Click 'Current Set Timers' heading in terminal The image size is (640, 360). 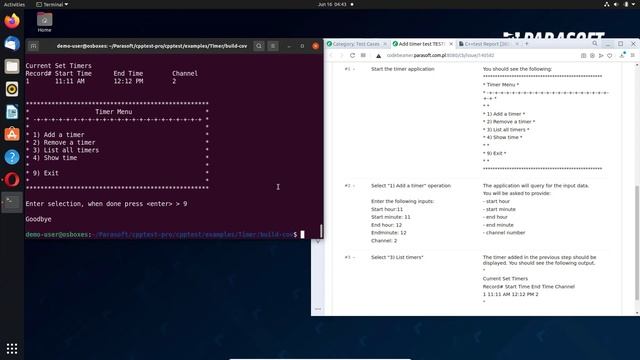pos(58,66)
